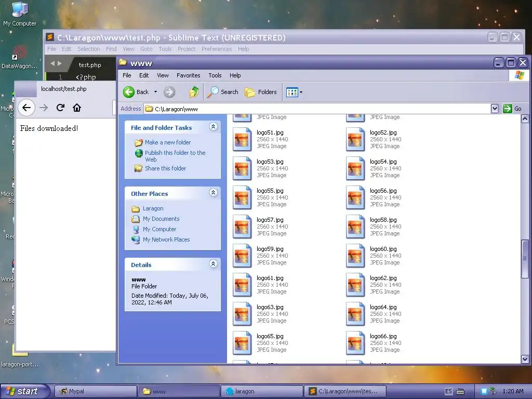The image size is (532, 399).
Task: Click the file list vertical scrollbar thumb
Action: (525, 259)
